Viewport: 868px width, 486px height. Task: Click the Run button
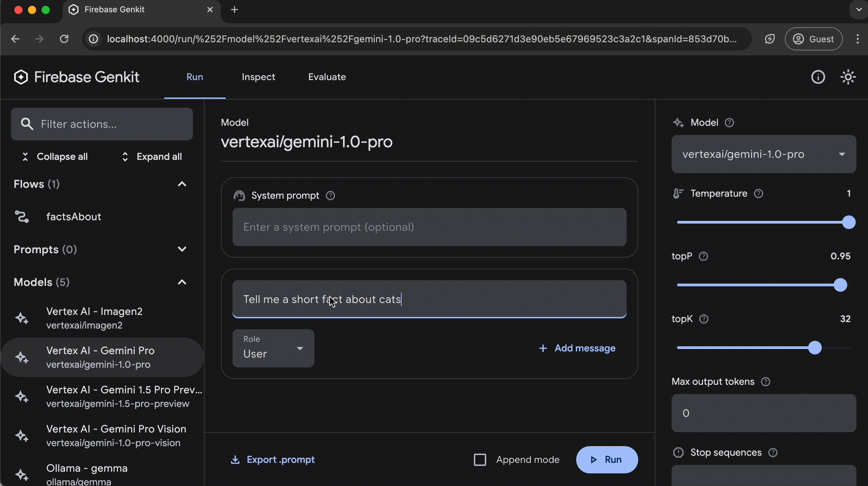(x=607, y=459)
